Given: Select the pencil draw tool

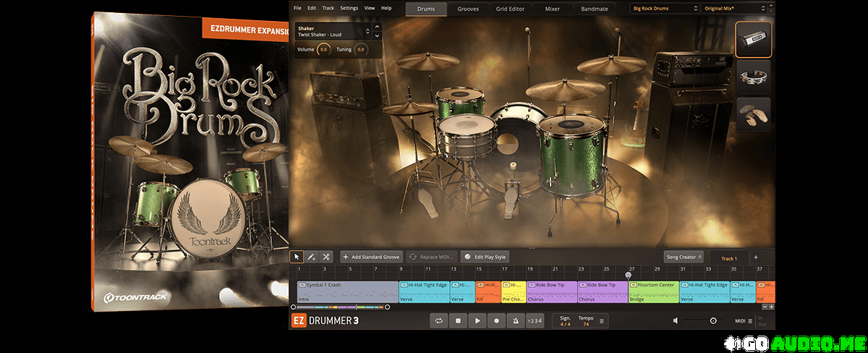Looking at the screenshot, I should 311,257.
